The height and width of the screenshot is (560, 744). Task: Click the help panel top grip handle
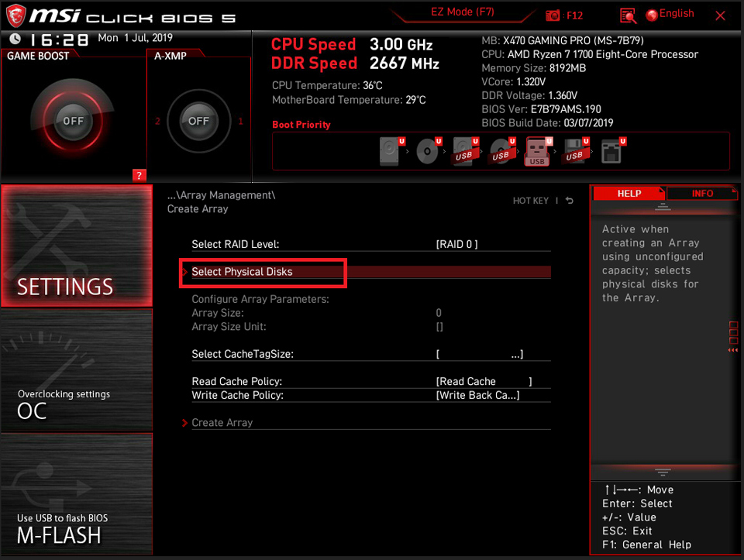pyautogui.click(x=663, y=207)
